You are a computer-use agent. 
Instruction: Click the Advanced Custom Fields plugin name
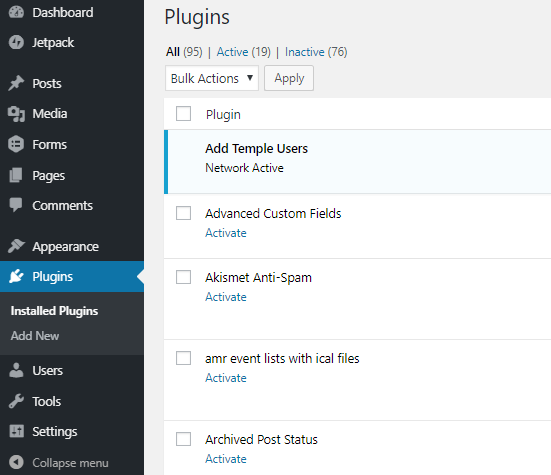[x=273, y=214]
